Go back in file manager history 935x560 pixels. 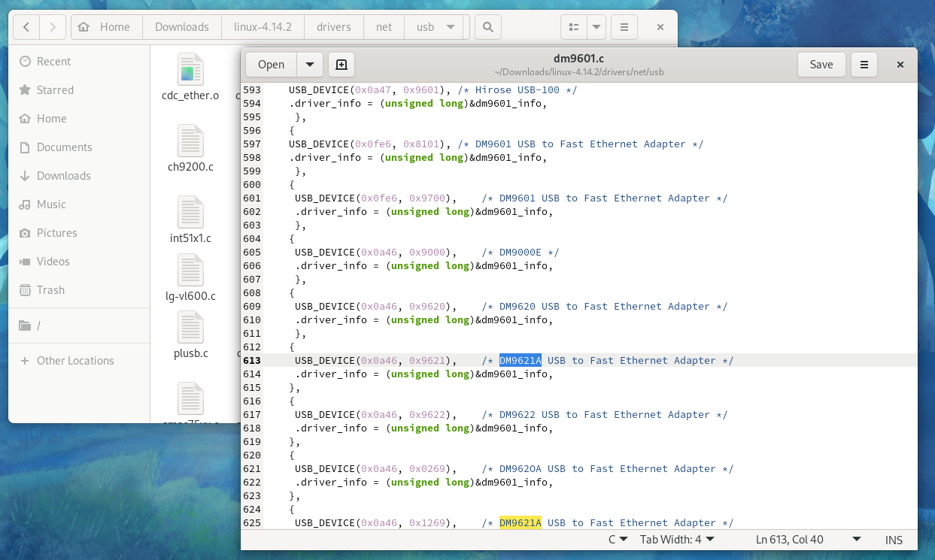pyautogui.click(x=26, y=27)
